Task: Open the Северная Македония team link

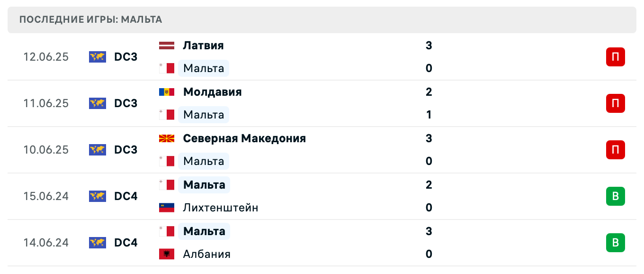Action: [244, 138]
